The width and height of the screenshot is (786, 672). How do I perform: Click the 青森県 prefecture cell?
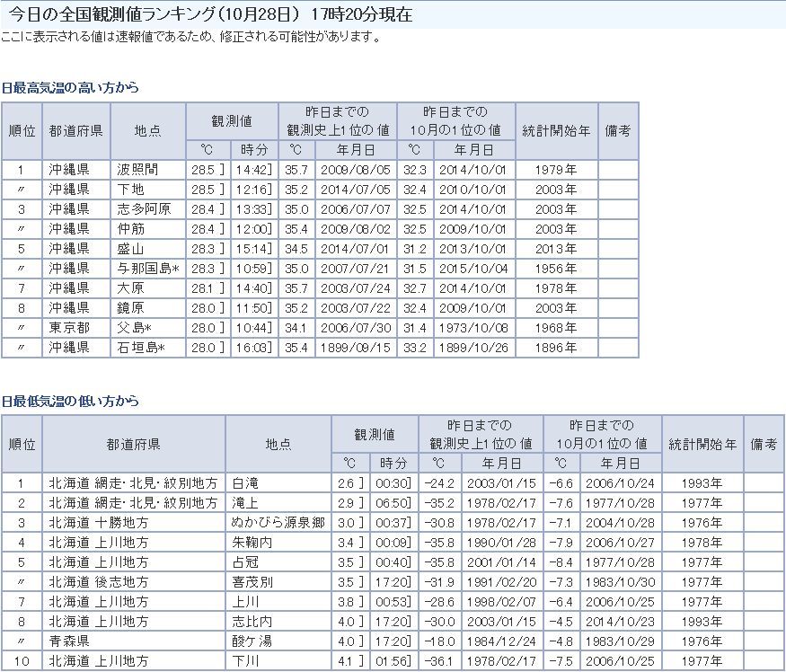pos(69,641)
